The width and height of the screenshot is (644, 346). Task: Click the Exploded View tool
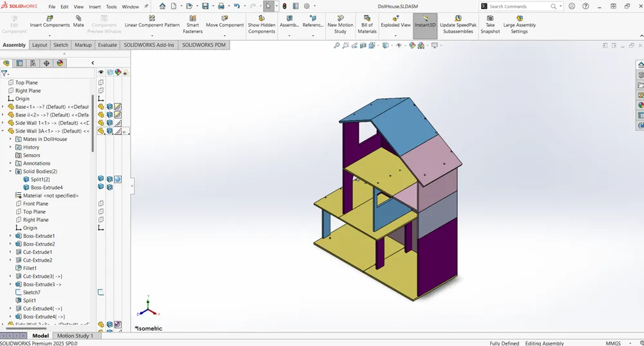tap(395, 22)
